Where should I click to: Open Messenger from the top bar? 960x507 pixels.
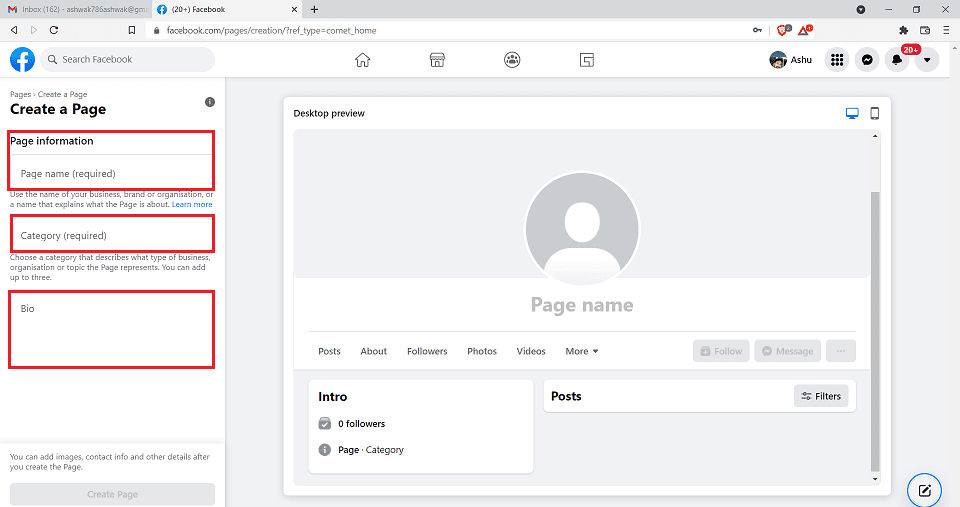(867, 59)
